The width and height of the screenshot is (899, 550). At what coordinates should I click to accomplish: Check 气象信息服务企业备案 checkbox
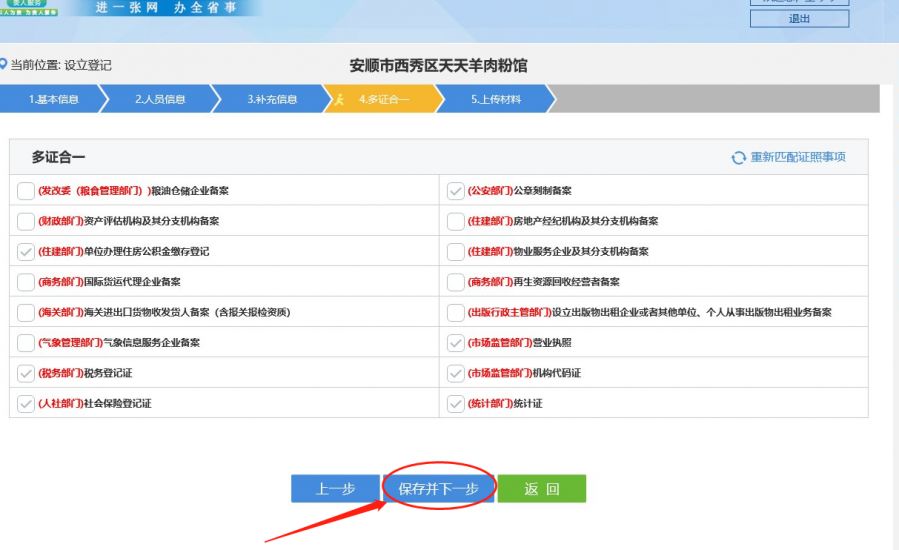click(x=26, y=342)
